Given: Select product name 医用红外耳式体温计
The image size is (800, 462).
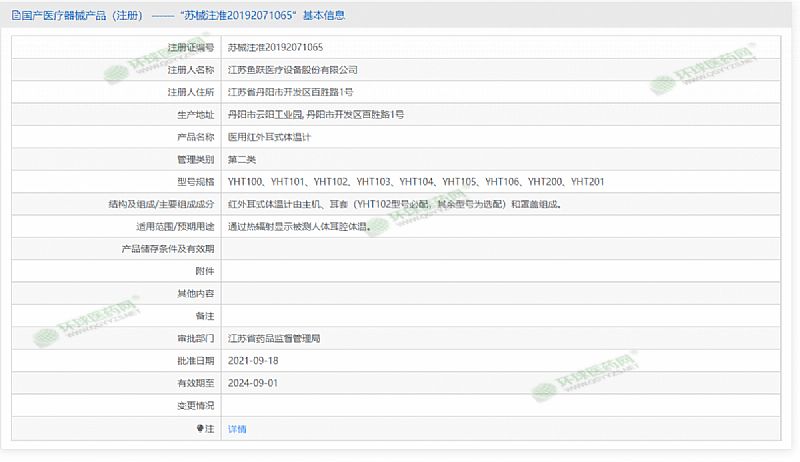Looking at the screenshot, I should (269, 137).
